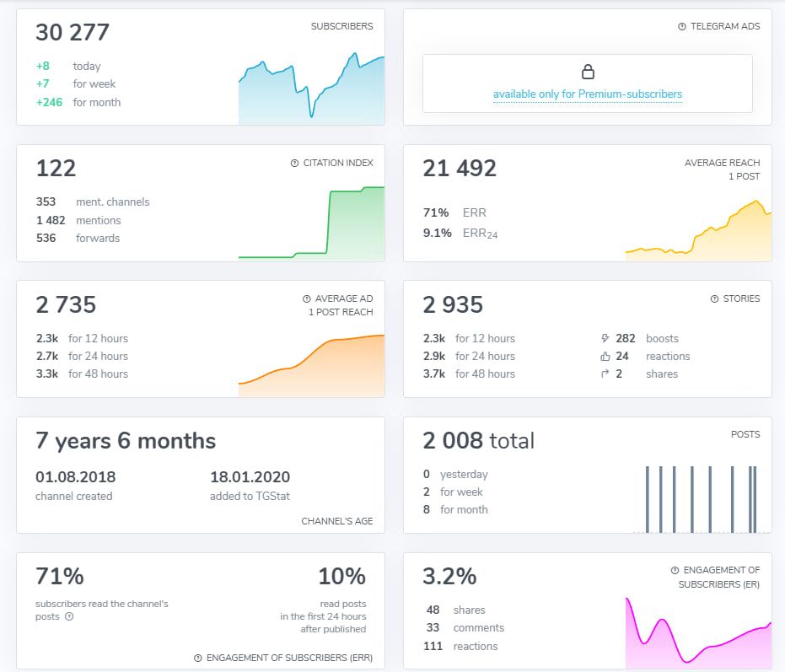The image size is (785, 672).
Task: Click help icon beside 'subscribers read the channel's posts'
Action: pyautogui.click(x=69, y=617)
